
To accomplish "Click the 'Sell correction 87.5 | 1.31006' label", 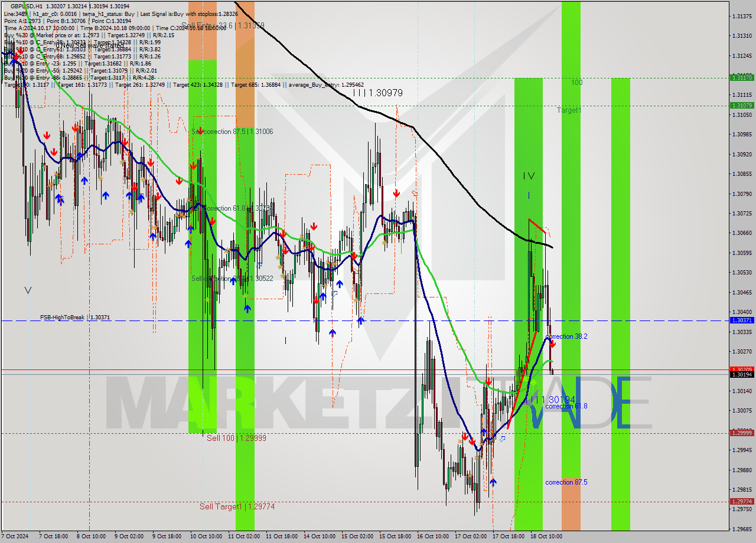I will 232,132.
